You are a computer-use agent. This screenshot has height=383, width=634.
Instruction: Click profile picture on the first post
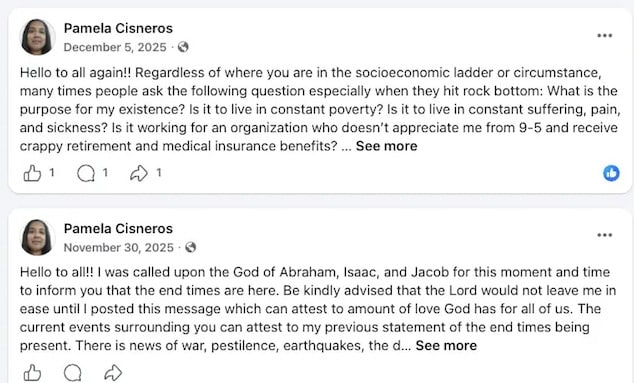click(x=37, y=37)
